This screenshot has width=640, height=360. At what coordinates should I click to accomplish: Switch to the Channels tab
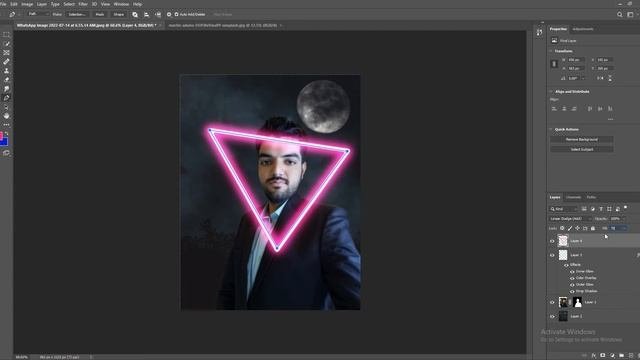point(573,198)
